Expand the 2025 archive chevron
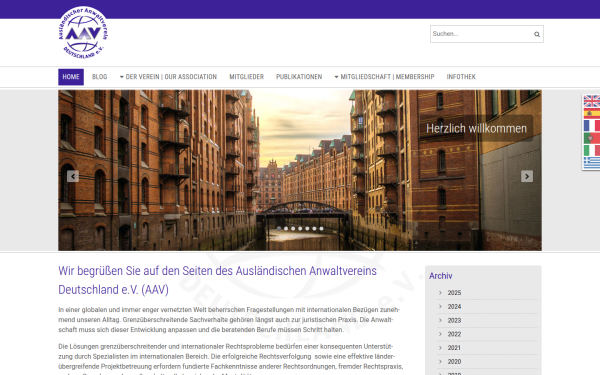The image size is (600, 375). (x=440, y=293)
